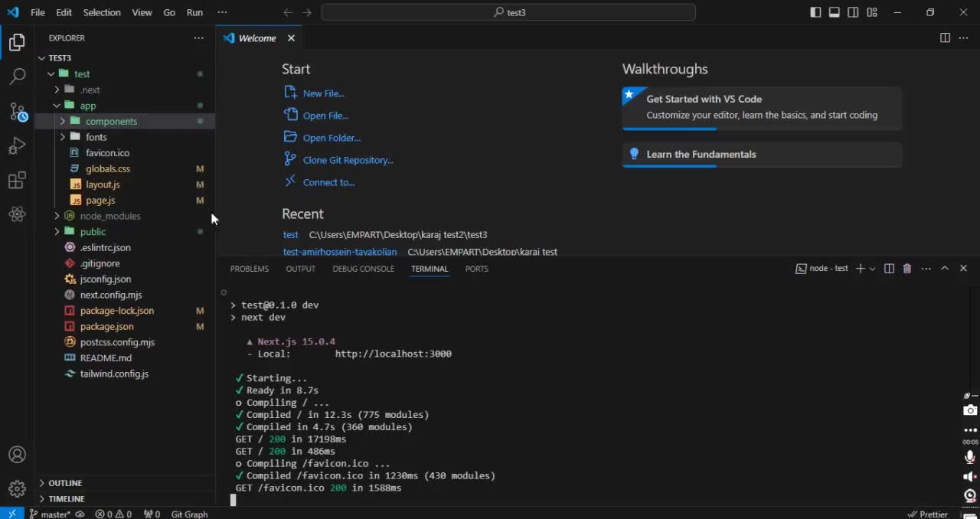This screenshot has height=519, width=980.
Task: Open the Selection menu
Action: [102, 12]
